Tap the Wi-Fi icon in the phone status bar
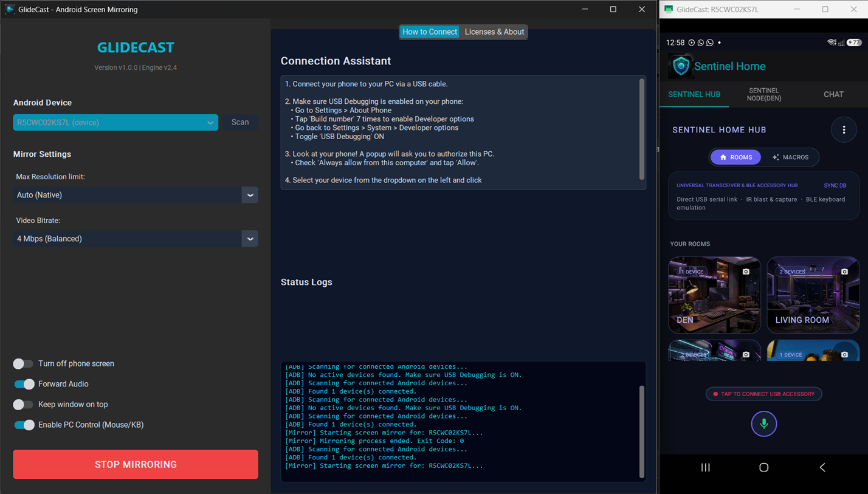Screen dimensions: 868x494 pos(832,43)
